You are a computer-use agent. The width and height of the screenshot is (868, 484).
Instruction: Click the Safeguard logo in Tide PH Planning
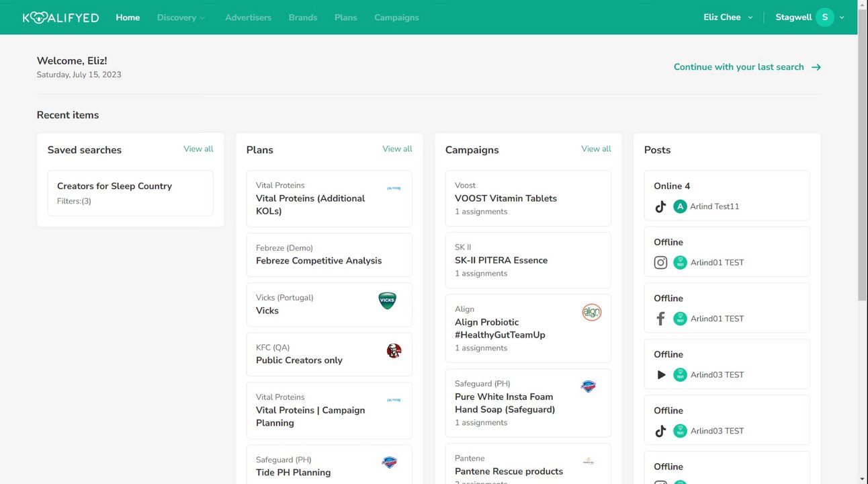[390, 462]
